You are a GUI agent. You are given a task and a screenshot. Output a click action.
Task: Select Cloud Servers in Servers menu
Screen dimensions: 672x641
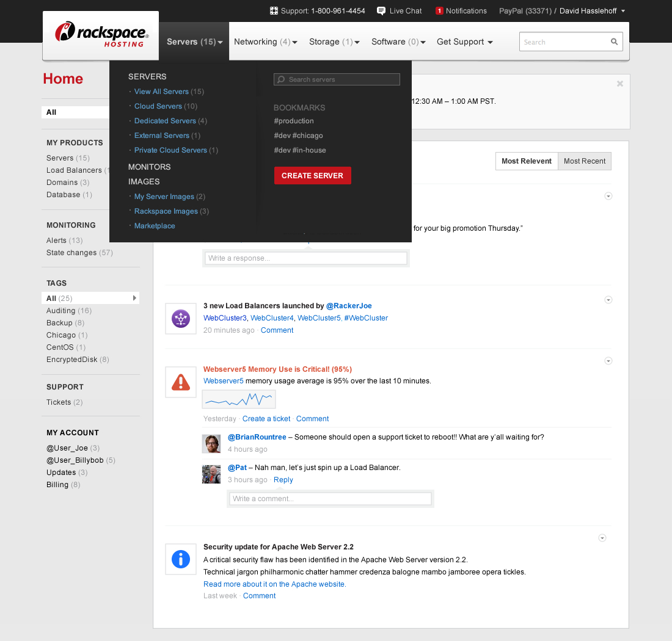click(x=158, y=106)
